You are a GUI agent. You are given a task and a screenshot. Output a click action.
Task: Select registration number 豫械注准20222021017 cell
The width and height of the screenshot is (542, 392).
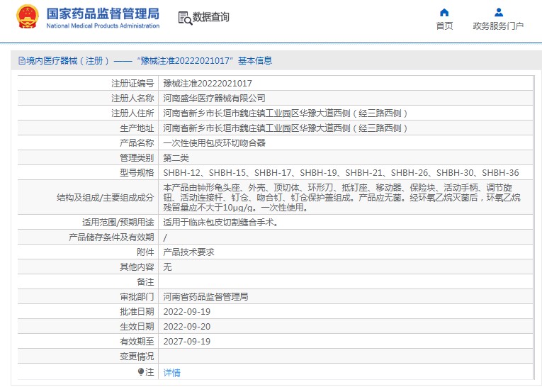208,84
